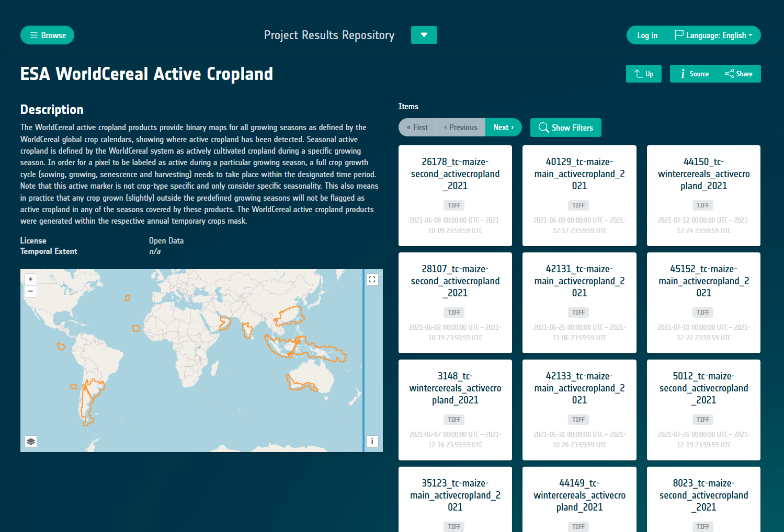
Task: Toggle map fullscreen view
Action: tap(372, 280)
